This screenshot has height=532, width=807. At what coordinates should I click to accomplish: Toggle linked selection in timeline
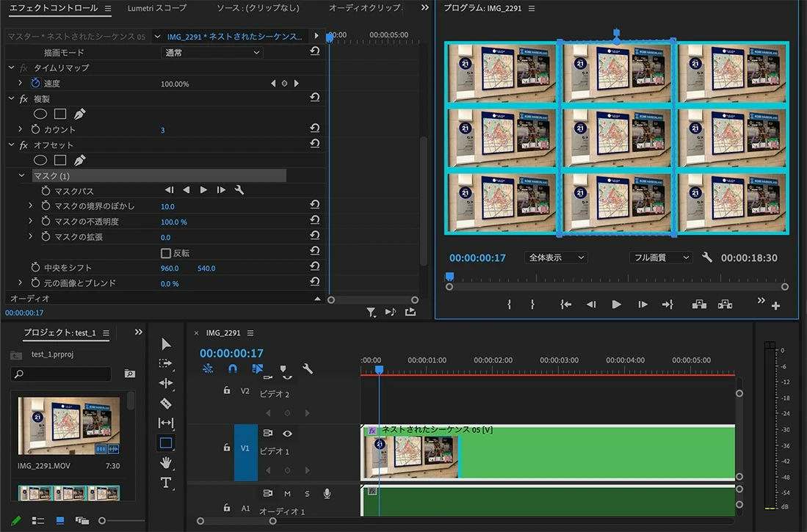[257, 368]
